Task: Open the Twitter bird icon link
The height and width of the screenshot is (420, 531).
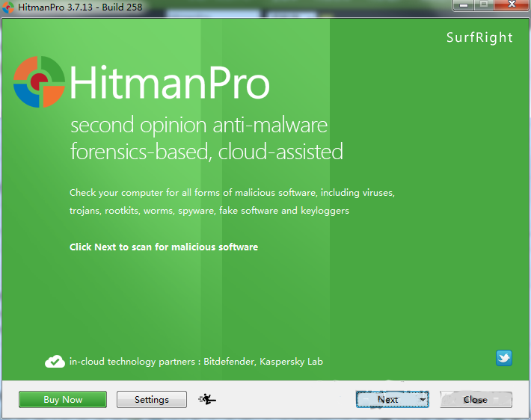Action: pyautogui.click(x=504, y=358)
